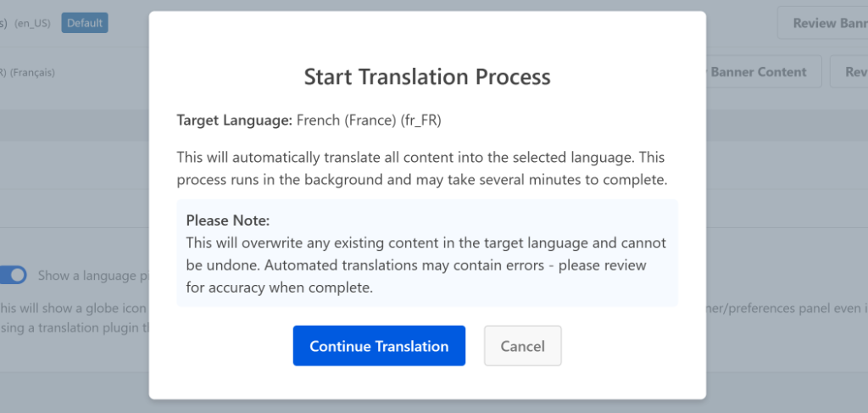
Task: Click the Target Language label
Action: pyautogui.click(x=234, y=120)
